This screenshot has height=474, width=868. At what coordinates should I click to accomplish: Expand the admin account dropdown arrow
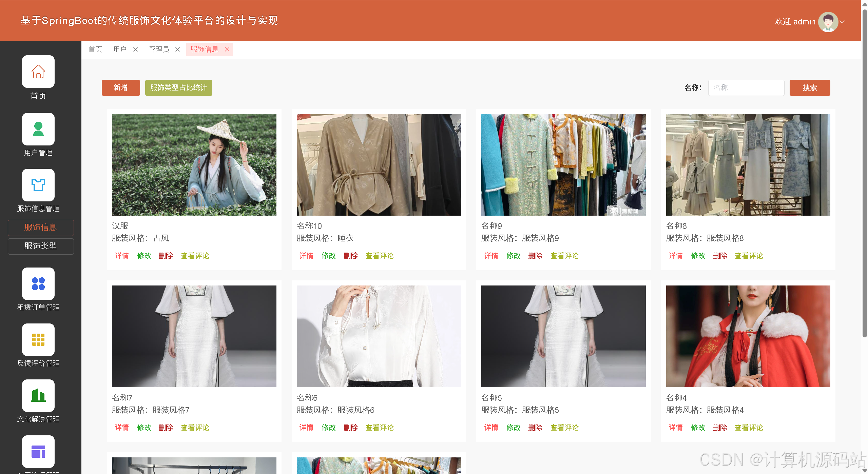843,22
